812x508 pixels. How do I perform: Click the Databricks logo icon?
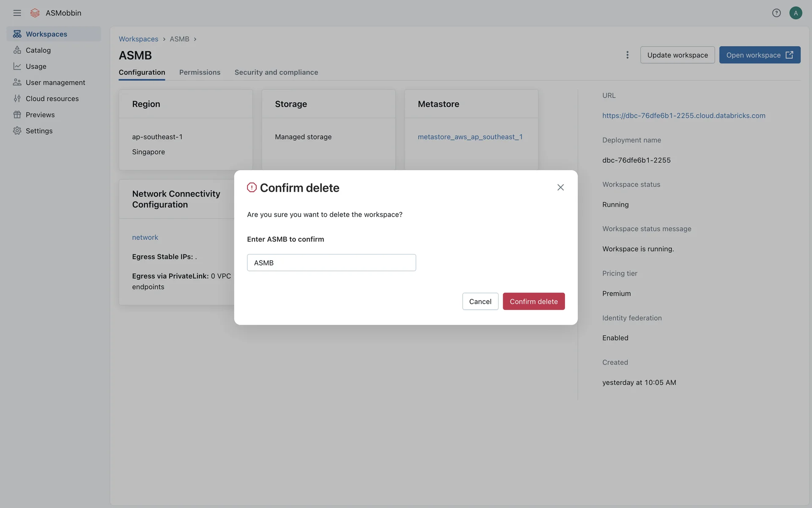pos(35,13)
